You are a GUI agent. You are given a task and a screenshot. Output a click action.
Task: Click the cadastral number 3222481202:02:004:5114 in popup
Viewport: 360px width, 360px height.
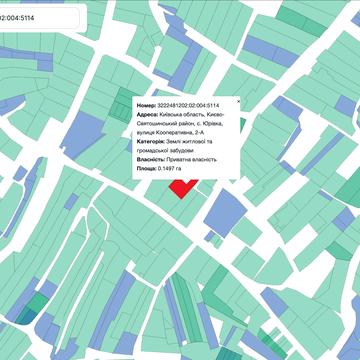[188, 106]
